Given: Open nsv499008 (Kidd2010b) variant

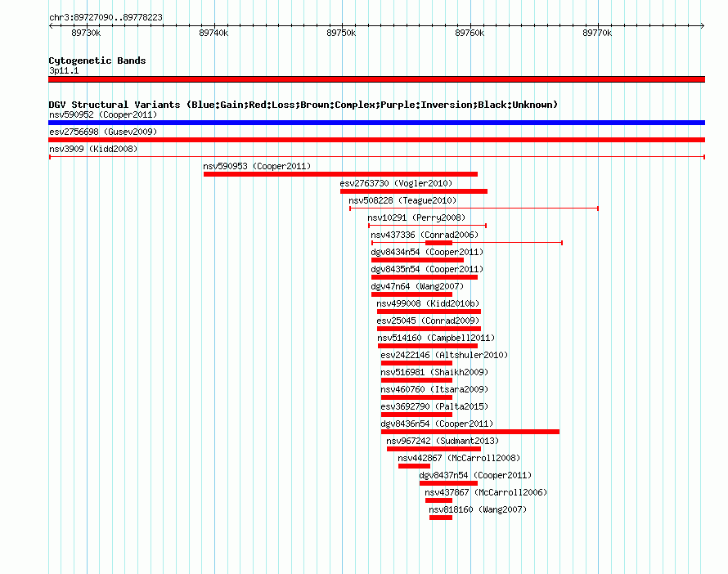Looking at the screenshot, I should (x=428, y=303).
